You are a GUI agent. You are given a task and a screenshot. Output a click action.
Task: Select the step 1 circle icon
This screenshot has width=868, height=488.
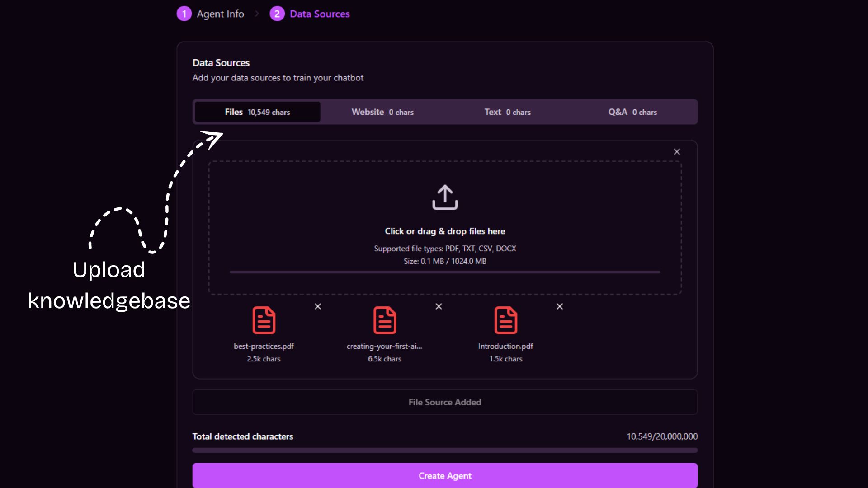pos(184,14)
